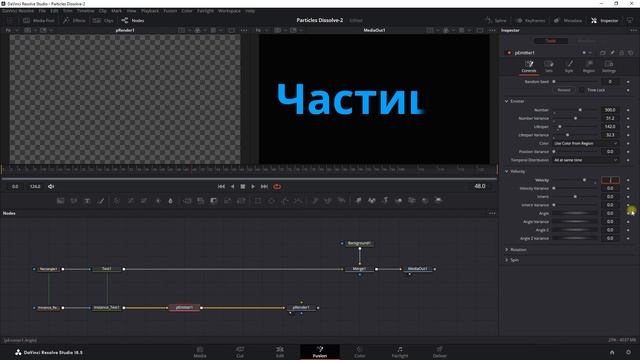This screenshot has height=360, width=640.
Task: Adjust the Number slider handle
Action: click(580, 110)
